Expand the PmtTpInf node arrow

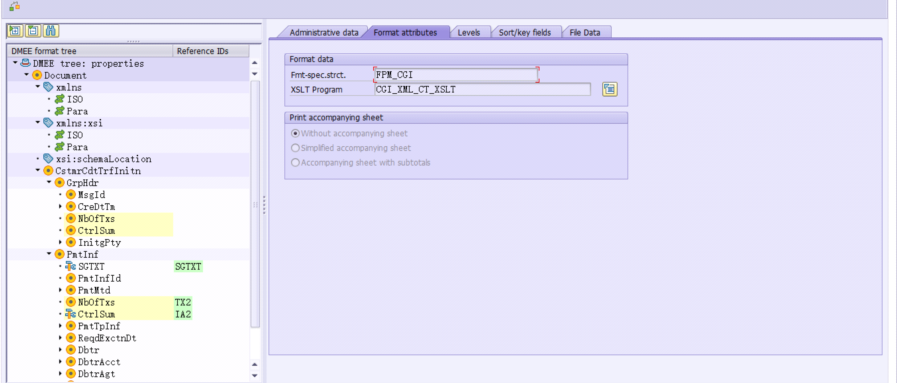point(60,326)
